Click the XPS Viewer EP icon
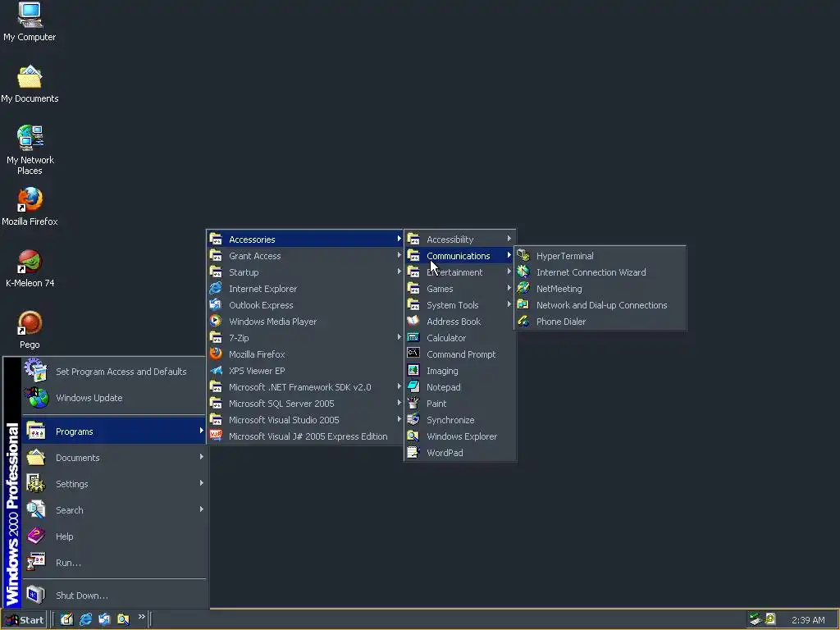This screenshot has width=840, height=630. [x=216, y=370]
